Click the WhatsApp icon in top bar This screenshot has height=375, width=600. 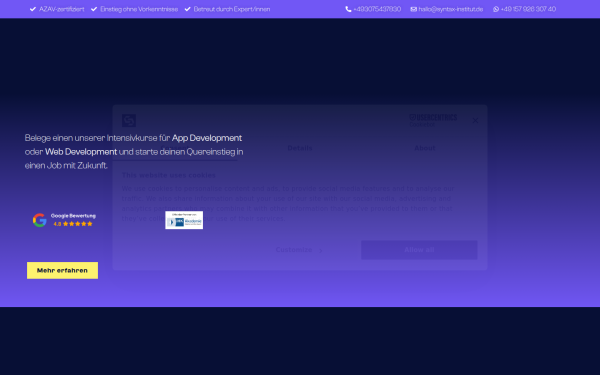(x=496, y=9)
